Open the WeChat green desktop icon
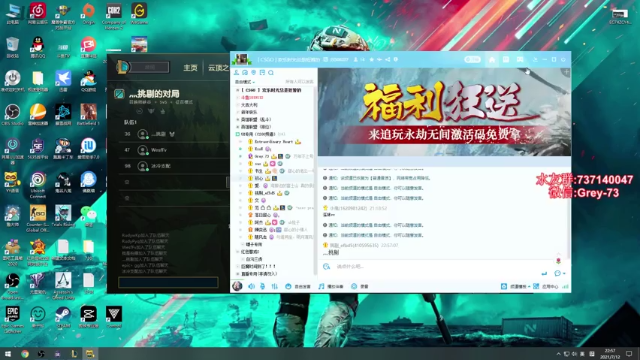This screenshot has height=360, width=640. pos(88,216)
